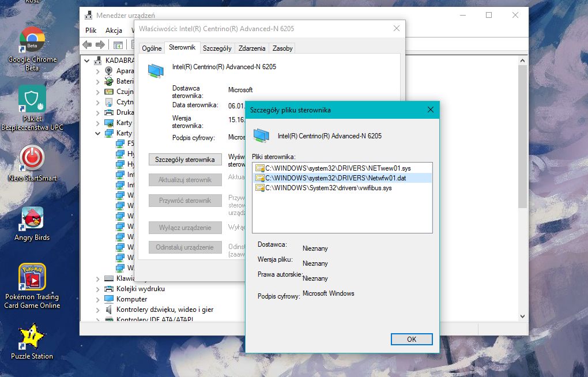Click the Netwfw01.dat driver file icon
Screen dimensions: 588x377
coord(259,178)
